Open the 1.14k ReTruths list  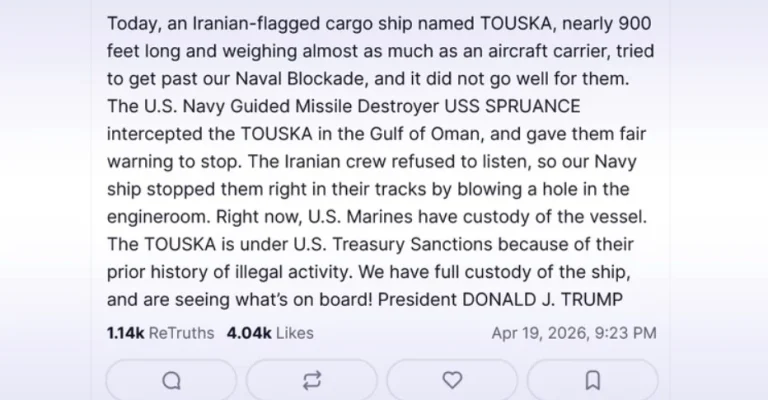(x=160, y=333)
